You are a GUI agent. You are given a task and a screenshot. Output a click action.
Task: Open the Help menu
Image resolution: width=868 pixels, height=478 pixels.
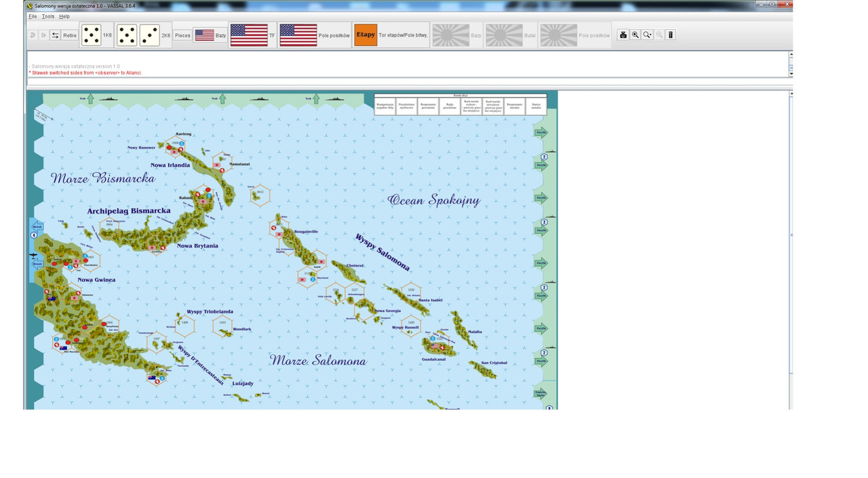[x=64, y=16]
